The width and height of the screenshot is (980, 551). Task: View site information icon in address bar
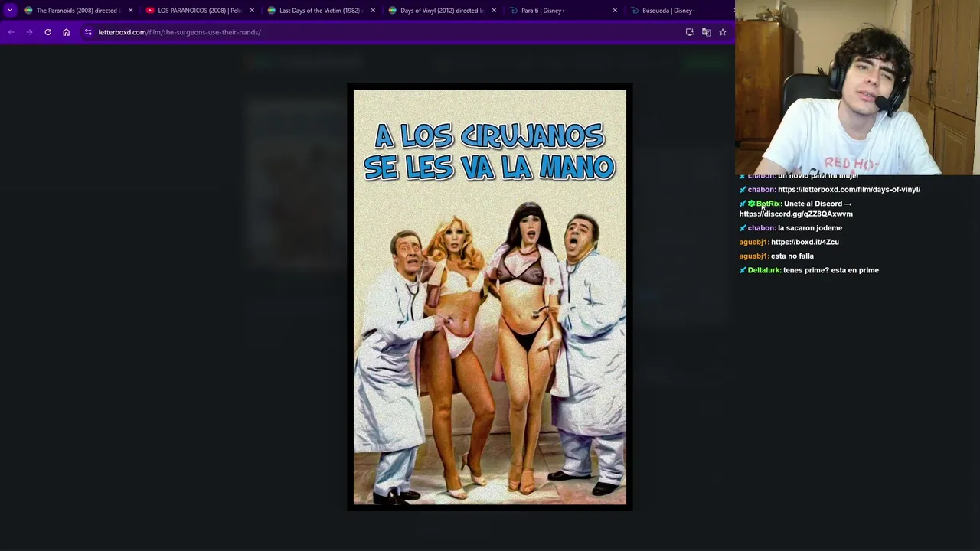[x=88, y=32]
